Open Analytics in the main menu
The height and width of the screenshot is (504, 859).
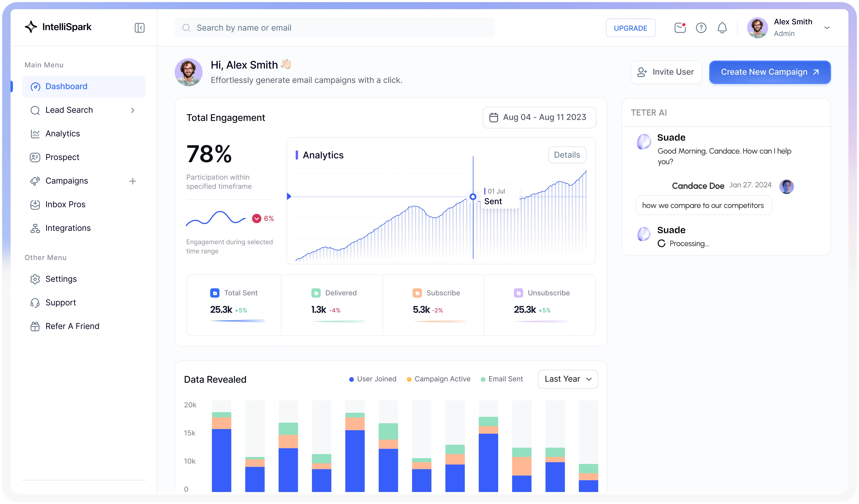(x=63, y=134)
